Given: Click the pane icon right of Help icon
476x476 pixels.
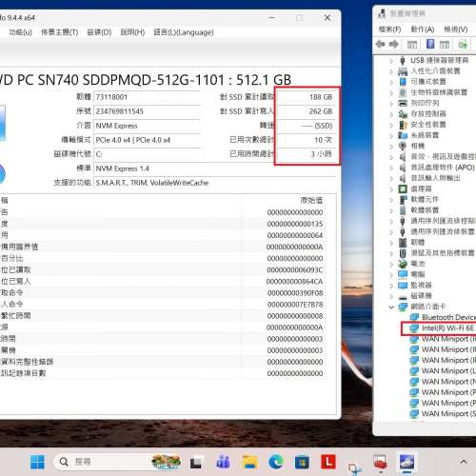Looking at the screenshot, I should (445, 45).
